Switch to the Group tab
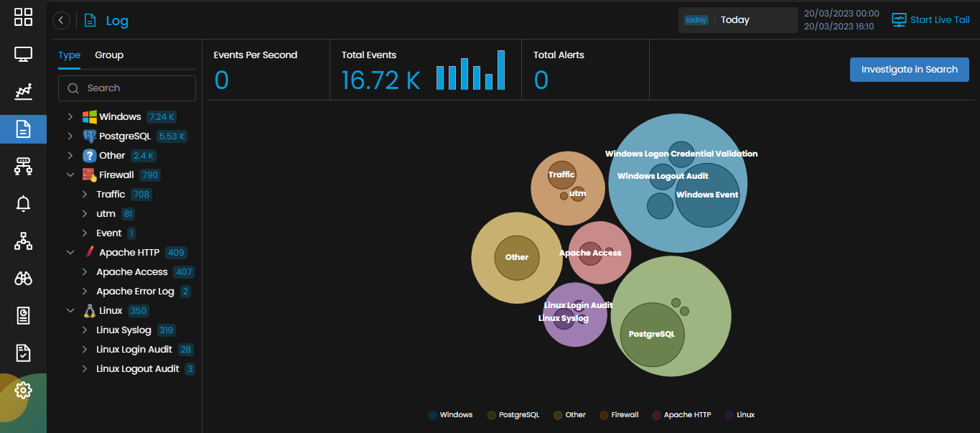Image resolution: width=980 pixels, height=433 pixels. [109, 55]
